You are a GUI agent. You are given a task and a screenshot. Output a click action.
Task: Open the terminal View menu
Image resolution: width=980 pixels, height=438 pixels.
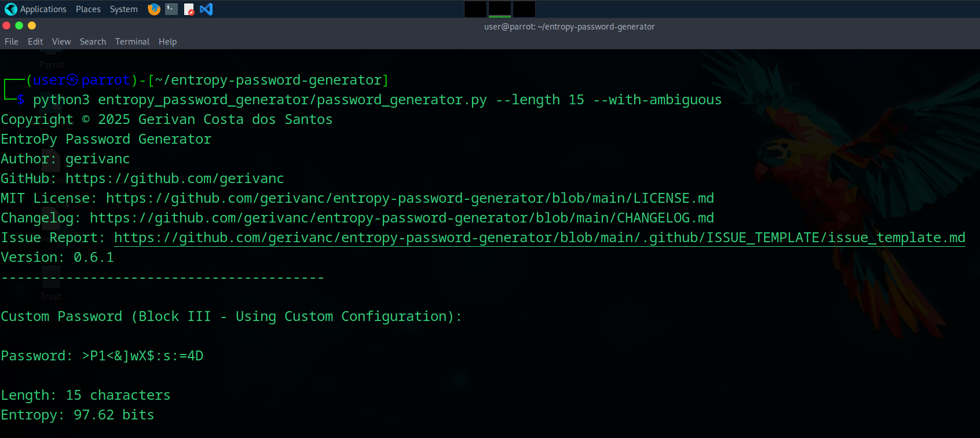pyautogui.click(x=61, y=42)
